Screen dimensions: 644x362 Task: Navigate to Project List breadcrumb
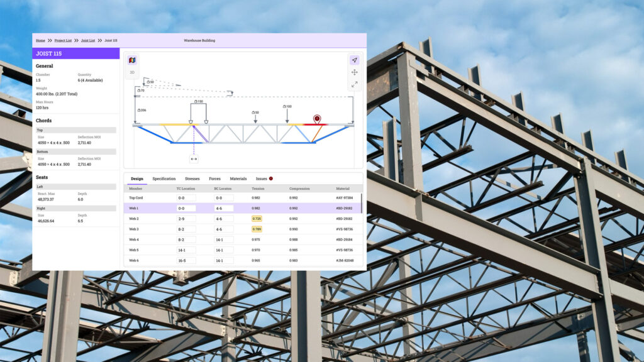pos(63,40)
